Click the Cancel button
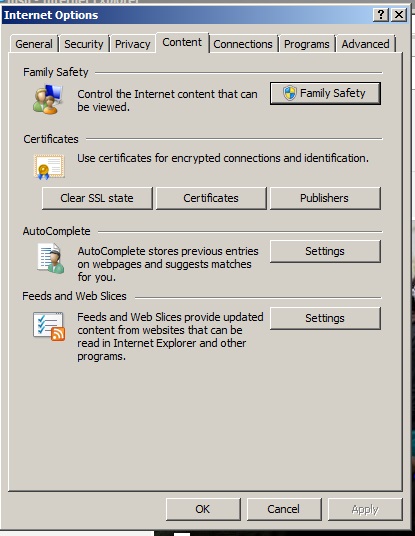This screenshot has height=536, width=415. (x=284, y=509)
